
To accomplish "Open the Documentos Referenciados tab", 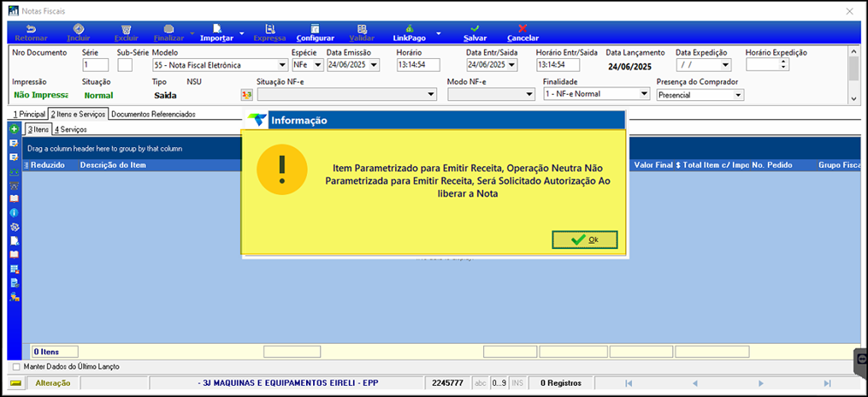I will (x=153, y=114).
